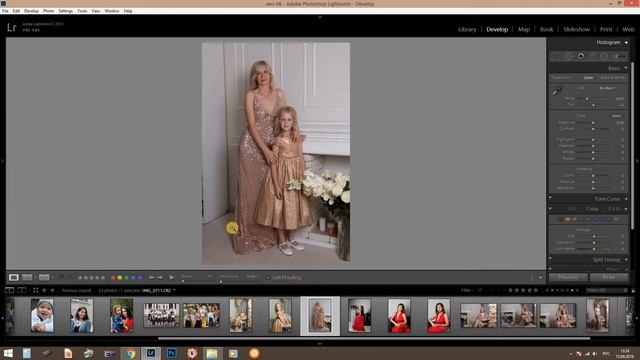Screen dimensions: 640x360
Task: Click the filmstrip horizontal scrollbar
Action: click(373, 338)
